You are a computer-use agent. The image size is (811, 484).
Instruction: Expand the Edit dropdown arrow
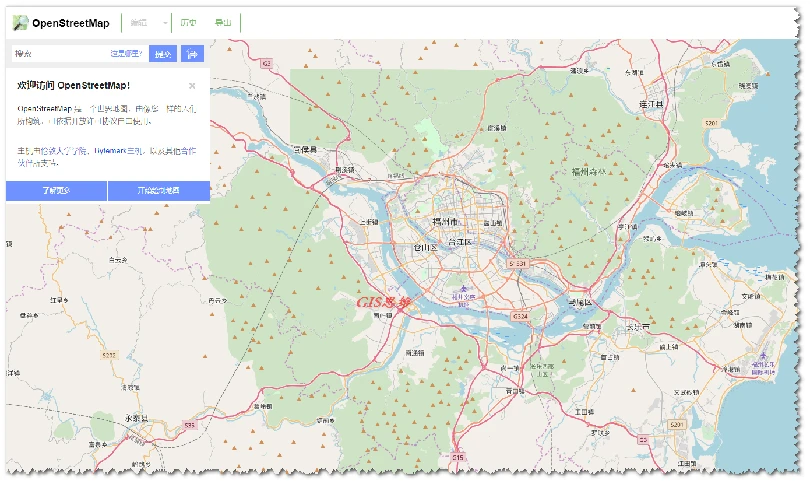pyautogui.click(x=165, y=23)
